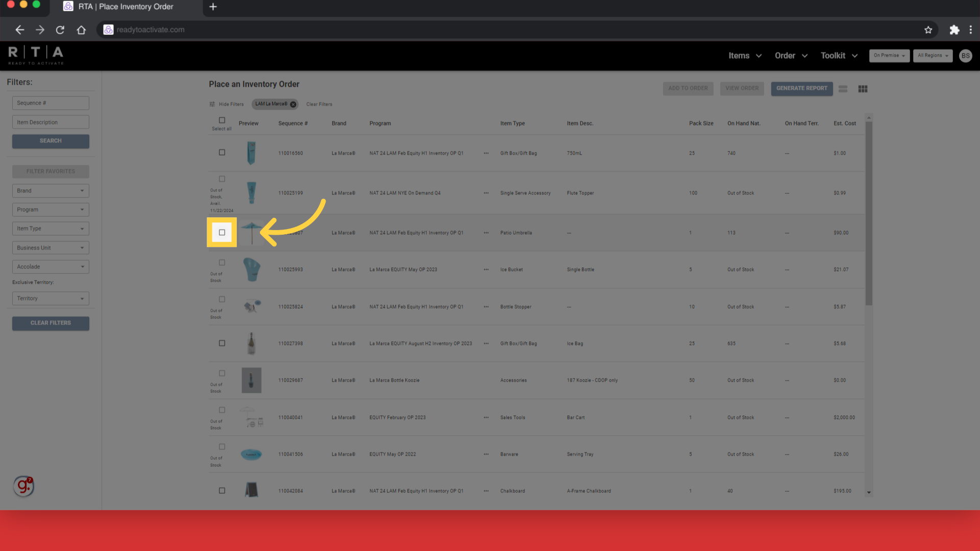Open browser three-dot menu
Screen dimensions: 980x551
pyautogui.click(x=971, y=30)
